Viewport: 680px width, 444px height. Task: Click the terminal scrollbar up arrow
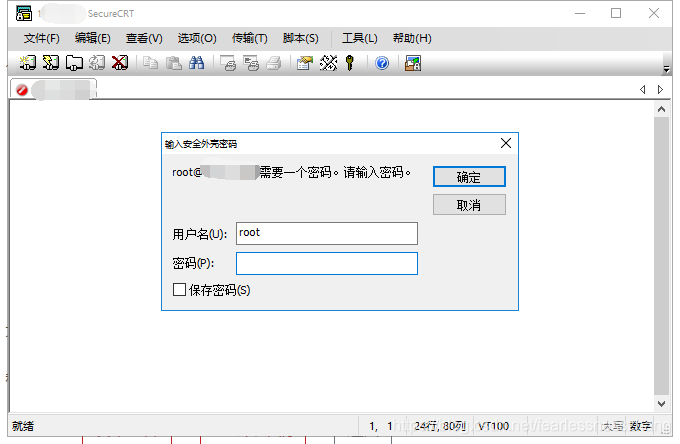coord(661,109)
